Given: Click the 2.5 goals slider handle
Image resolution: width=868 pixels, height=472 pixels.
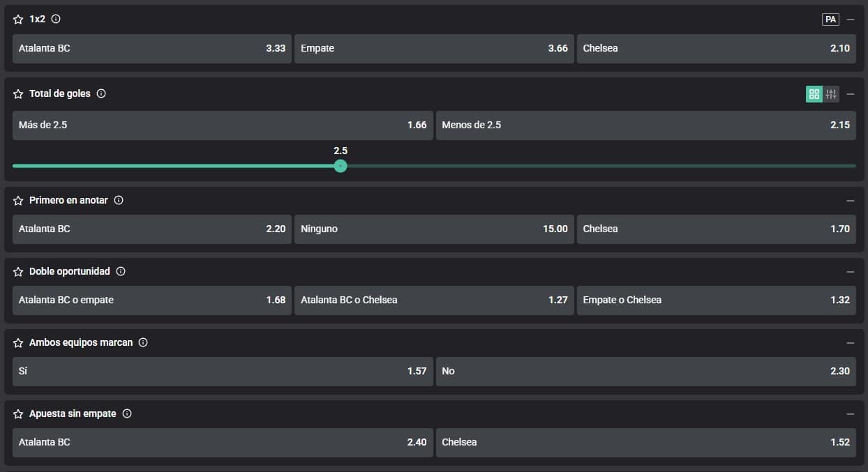Looking at the screenshot, I should point(341,166).
